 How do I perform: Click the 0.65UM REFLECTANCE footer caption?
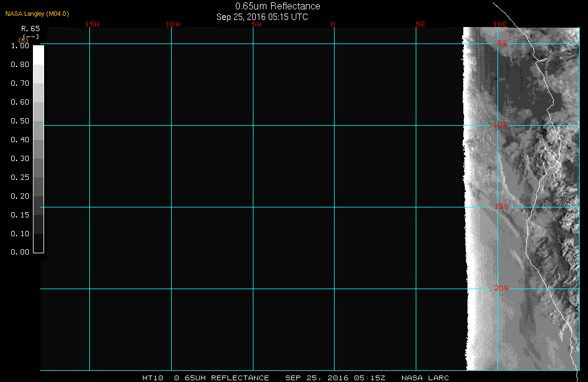tap(222, 378)
